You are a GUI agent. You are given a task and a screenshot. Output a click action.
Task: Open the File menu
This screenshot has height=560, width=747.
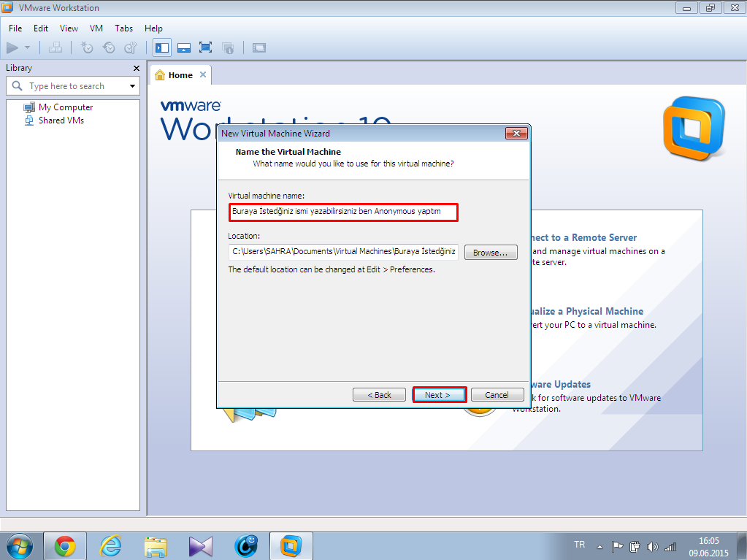[x=15, y=28]
